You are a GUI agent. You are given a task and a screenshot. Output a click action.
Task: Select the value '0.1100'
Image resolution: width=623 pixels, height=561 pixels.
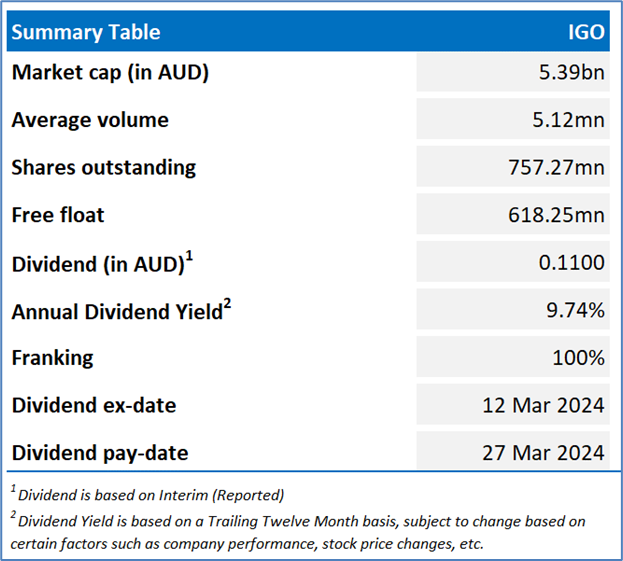click(571, 263)
